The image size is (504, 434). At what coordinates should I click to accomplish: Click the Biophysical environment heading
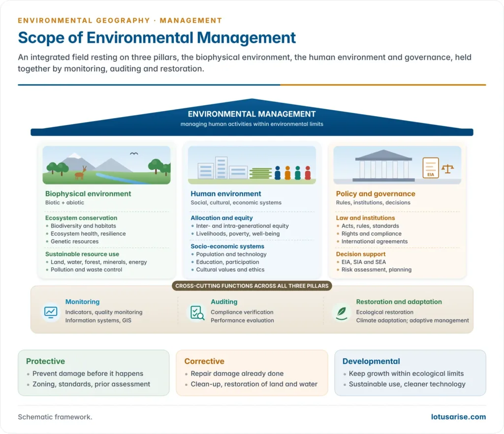(x=88, y=194)
